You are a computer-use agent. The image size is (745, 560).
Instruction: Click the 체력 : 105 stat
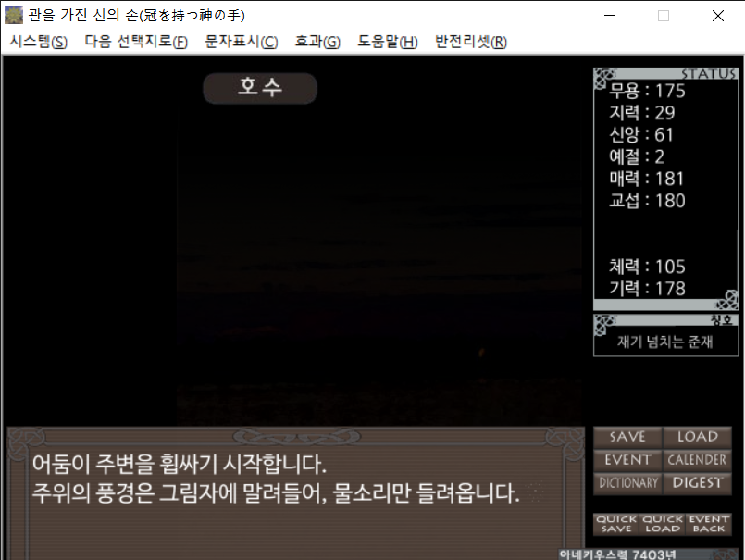pos(647,267)
